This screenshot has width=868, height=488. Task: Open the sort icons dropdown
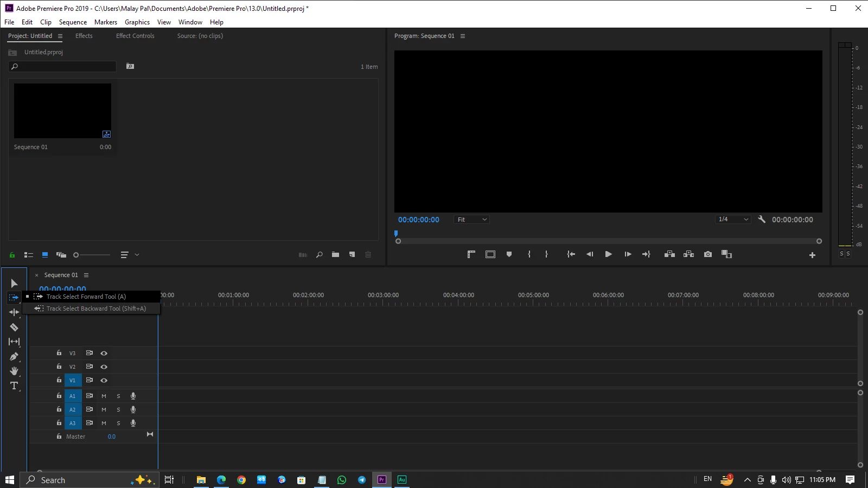[x=129, y=255]
